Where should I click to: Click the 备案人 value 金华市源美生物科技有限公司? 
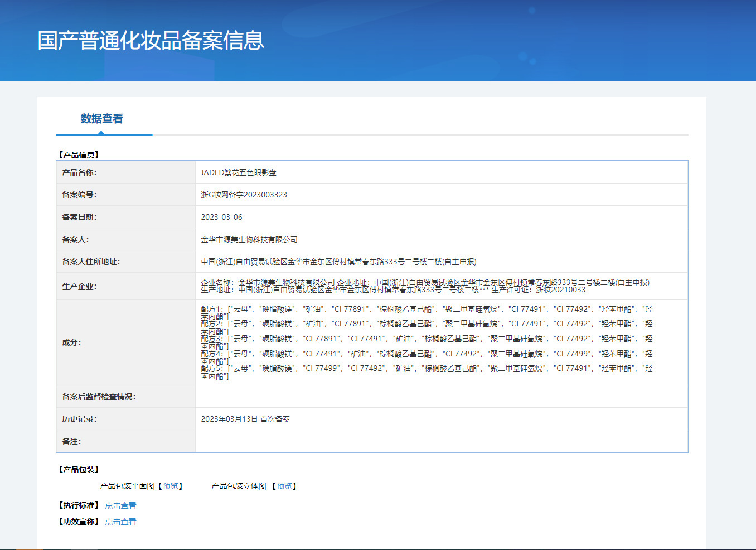coord(249,239)
